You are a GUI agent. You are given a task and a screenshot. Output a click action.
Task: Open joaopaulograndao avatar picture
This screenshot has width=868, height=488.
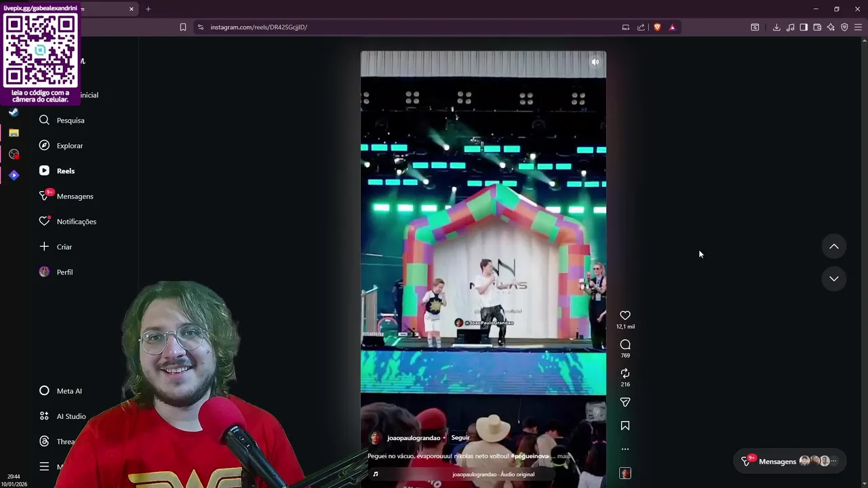tap(375, 438)
